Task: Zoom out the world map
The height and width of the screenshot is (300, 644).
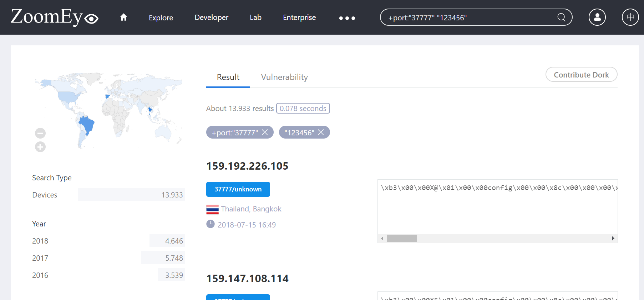Action: [40, 133]
